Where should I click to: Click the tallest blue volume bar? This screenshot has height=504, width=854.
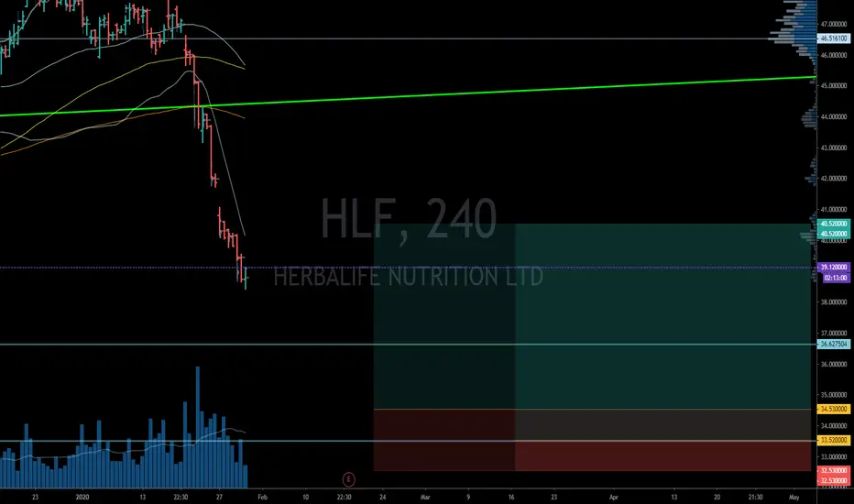[198, 427]
